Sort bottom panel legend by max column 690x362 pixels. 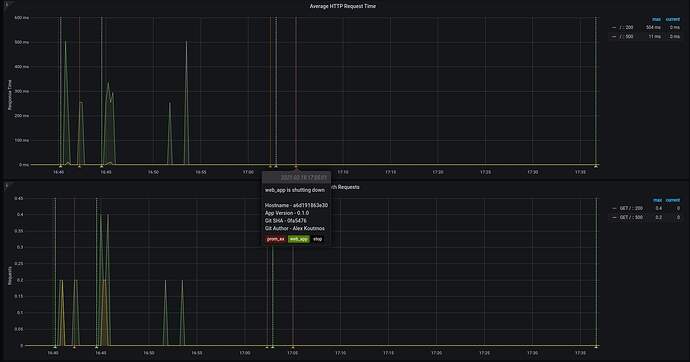(x=657, y=200)
